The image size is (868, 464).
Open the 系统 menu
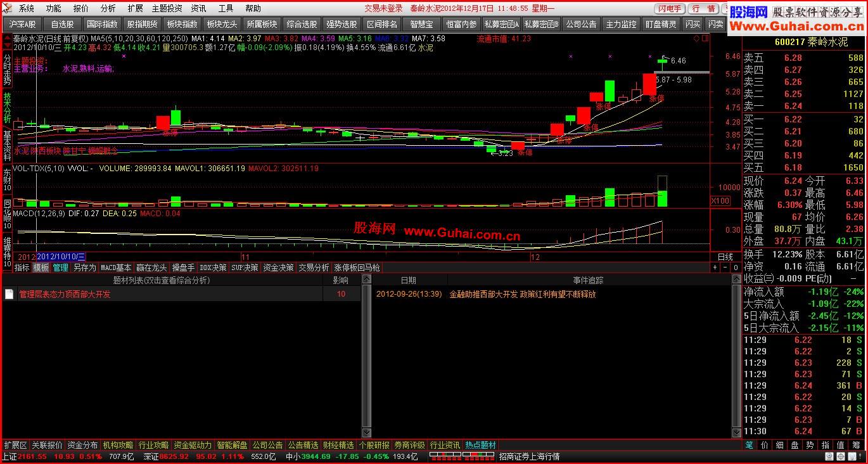click(x=26, y=8)
